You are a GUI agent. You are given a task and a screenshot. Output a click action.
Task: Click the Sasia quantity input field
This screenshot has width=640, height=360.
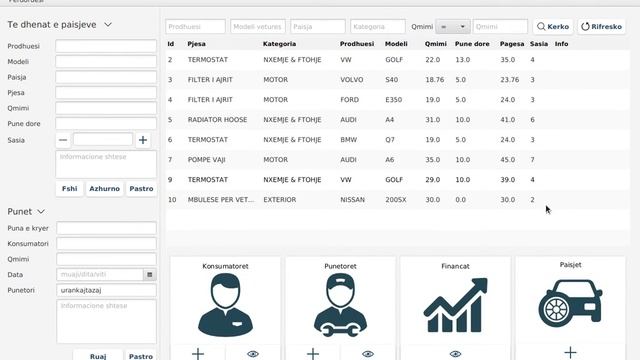[103, 140]
